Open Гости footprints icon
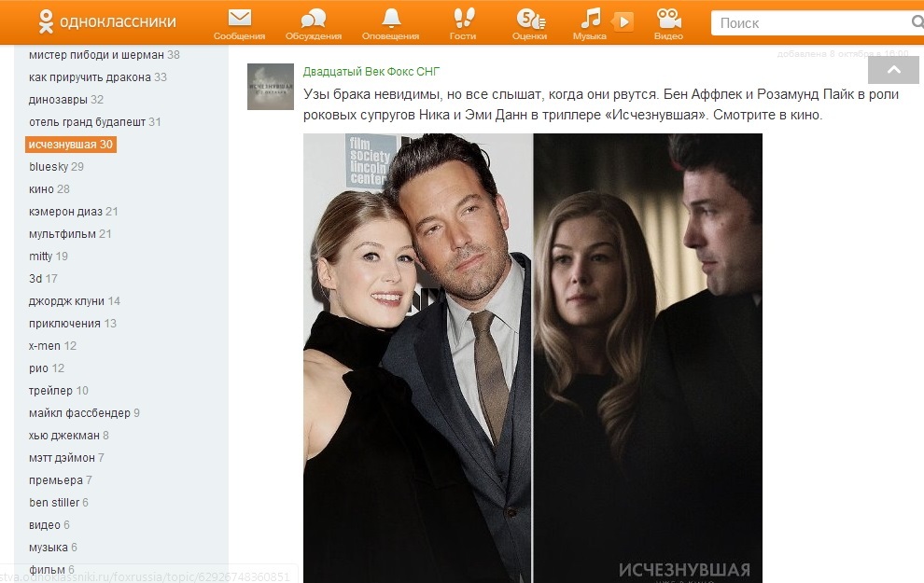The image size is (924, 583). point(463,19)
